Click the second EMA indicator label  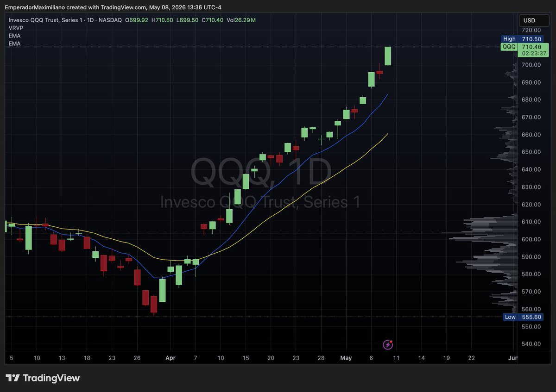click(x=14, y=44)
